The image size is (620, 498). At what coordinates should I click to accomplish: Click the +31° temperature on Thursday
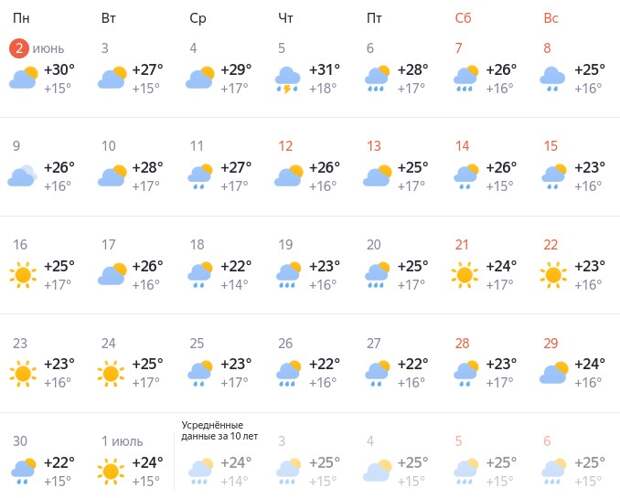[324, 70]
